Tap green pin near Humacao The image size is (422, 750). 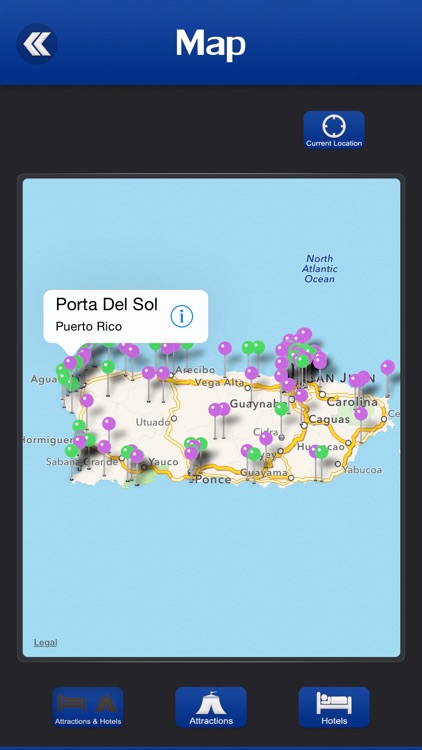tap(322, 452)
